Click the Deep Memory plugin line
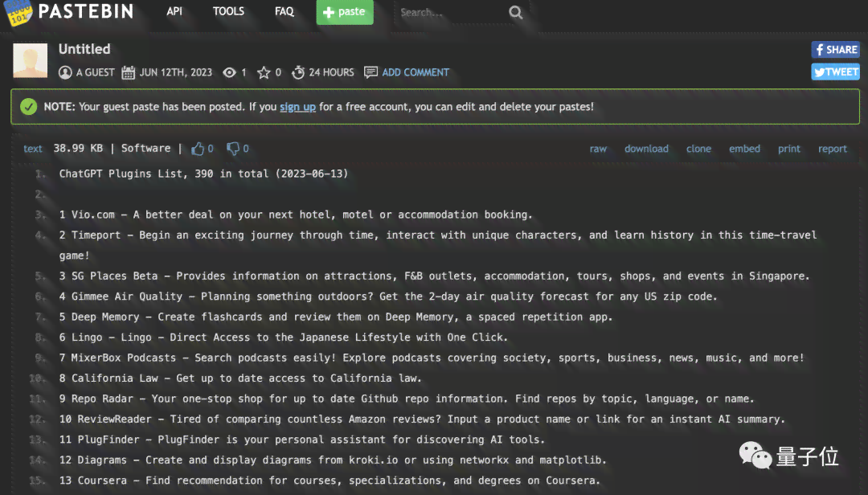The image size is (868, 495). pos(336,317)
